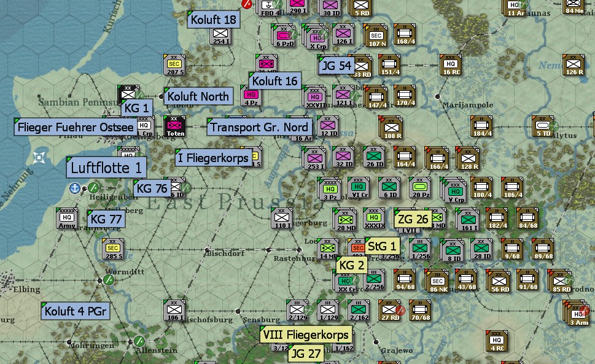Select the 27 RD Soviet rifle division
Image resolution: width=595 pixels, height=364 pixels.
point(390,311)
